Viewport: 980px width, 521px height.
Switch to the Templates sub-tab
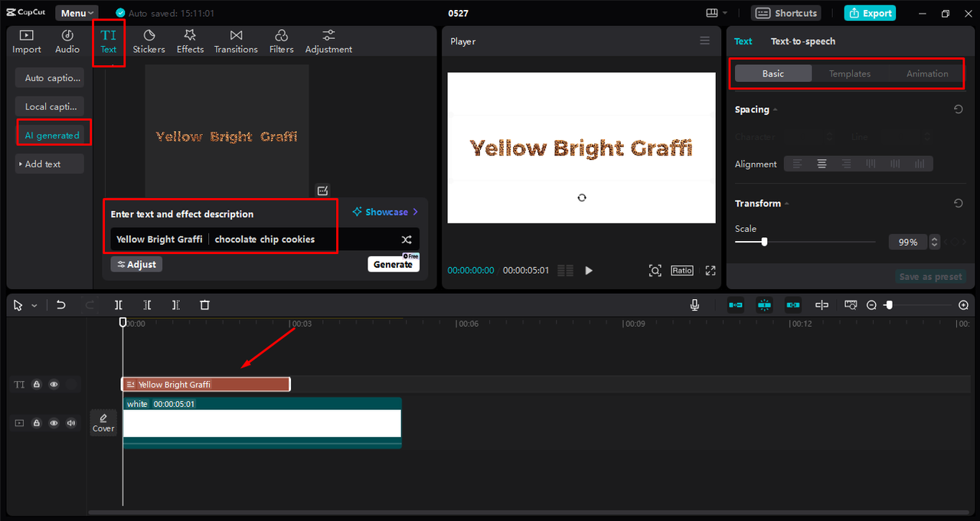point(850,73)
